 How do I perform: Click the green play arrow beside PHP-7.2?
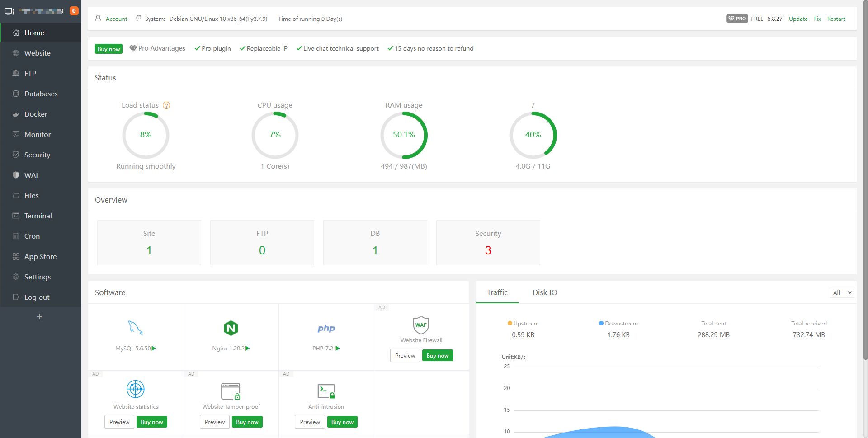tap(338, 349)
